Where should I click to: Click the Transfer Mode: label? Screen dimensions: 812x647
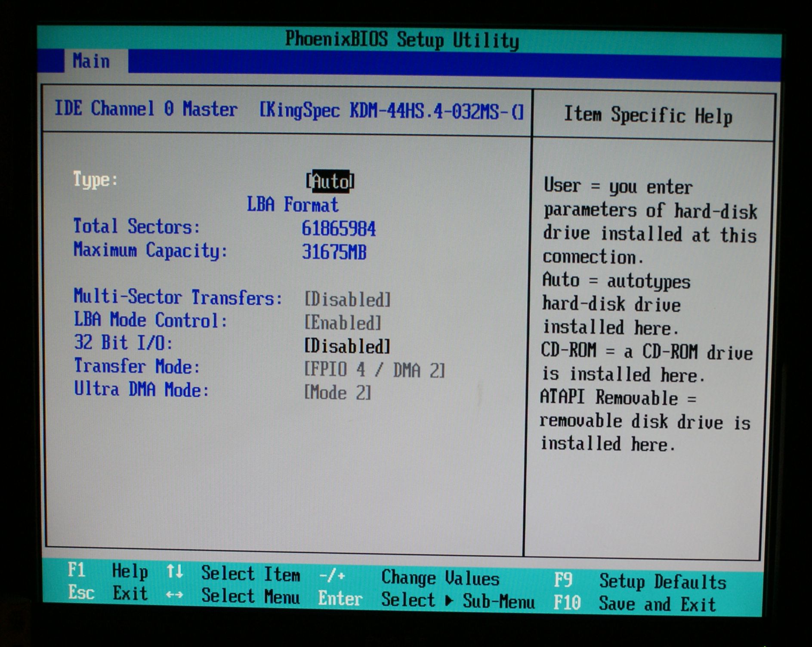pos(137,366)
